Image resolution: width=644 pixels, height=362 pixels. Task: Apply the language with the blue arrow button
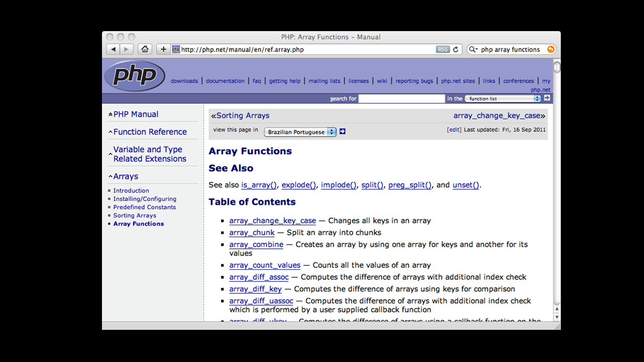tap(342, 131)
